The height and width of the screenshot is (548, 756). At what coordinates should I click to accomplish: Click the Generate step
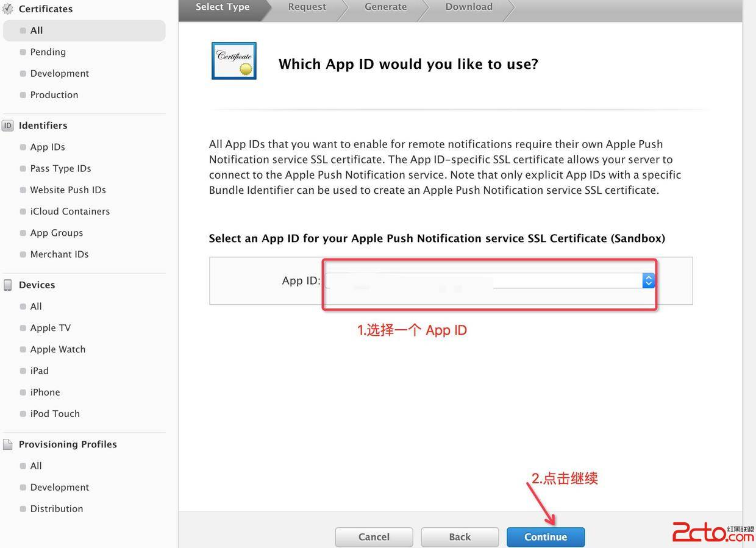tap(385, 7)
